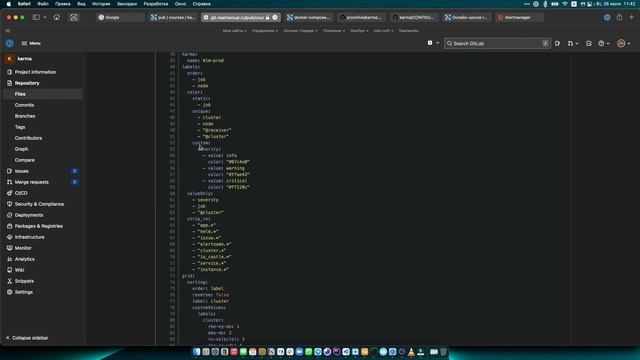Click the active tab's address text
This screenshot has height=360, width=640.
[x=237, y=18]
